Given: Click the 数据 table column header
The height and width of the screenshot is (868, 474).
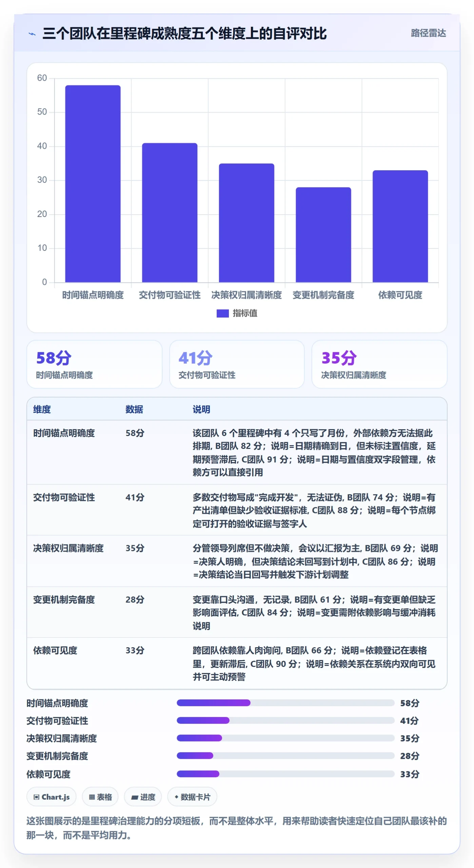Looking at the screenshot, I should coord(134,409).
